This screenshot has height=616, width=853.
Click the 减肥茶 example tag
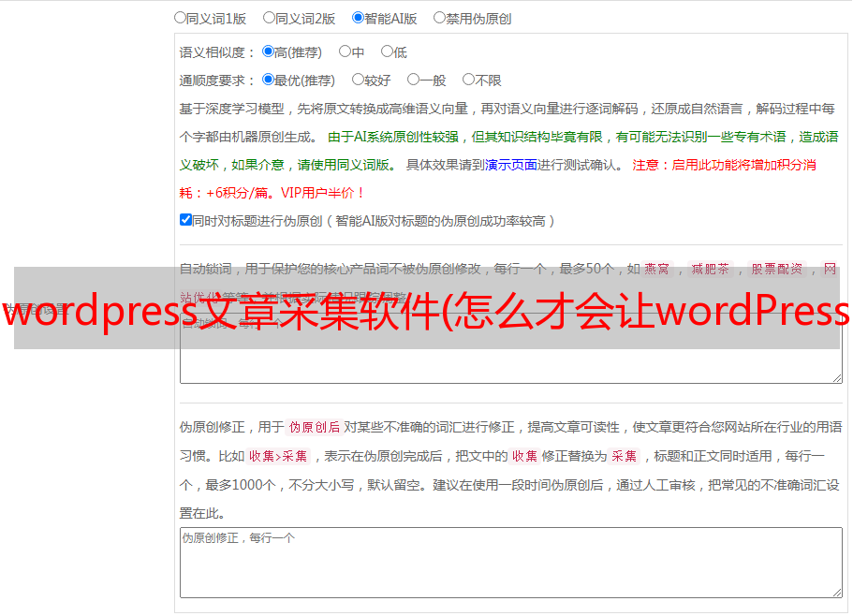[x=710, y=269]
